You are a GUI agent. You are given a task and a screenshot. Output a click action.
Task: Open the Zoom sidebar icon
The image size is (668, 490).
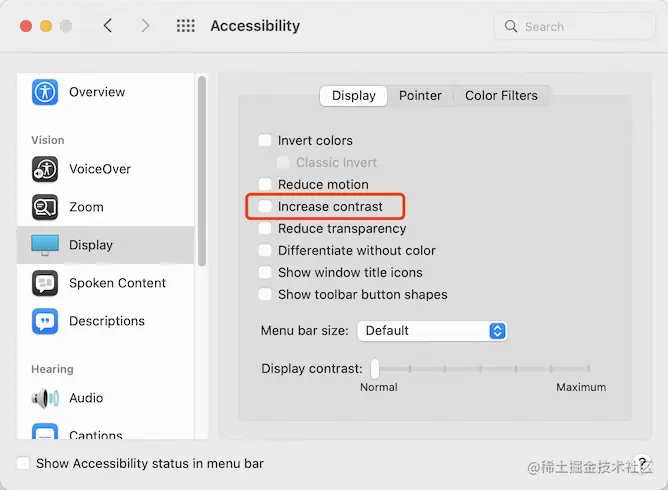(45, 207)
